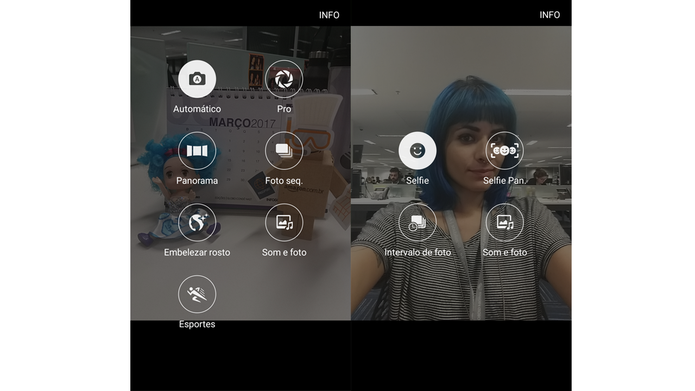Select the Esportes running-figure icon
This screenshot has height=391, width=695.
click(x=197, y=294)
